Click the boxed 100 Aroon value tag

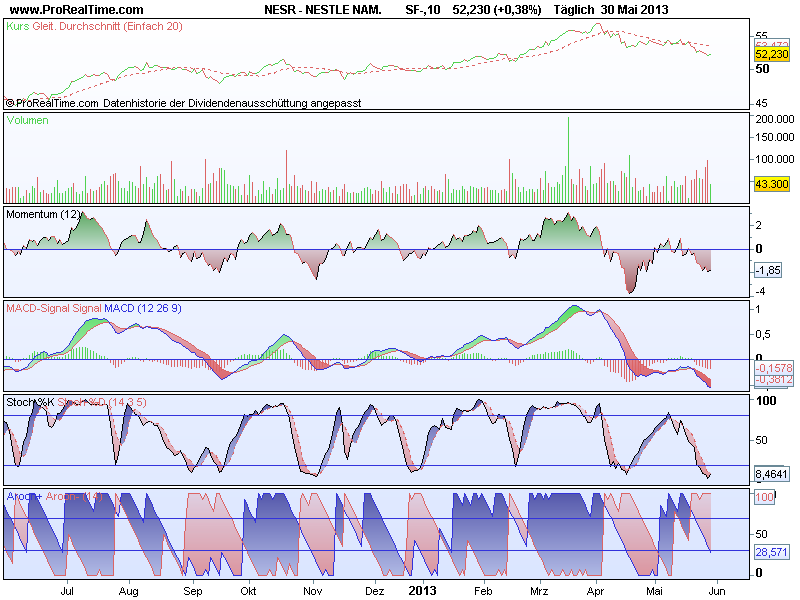coord(764,497)
